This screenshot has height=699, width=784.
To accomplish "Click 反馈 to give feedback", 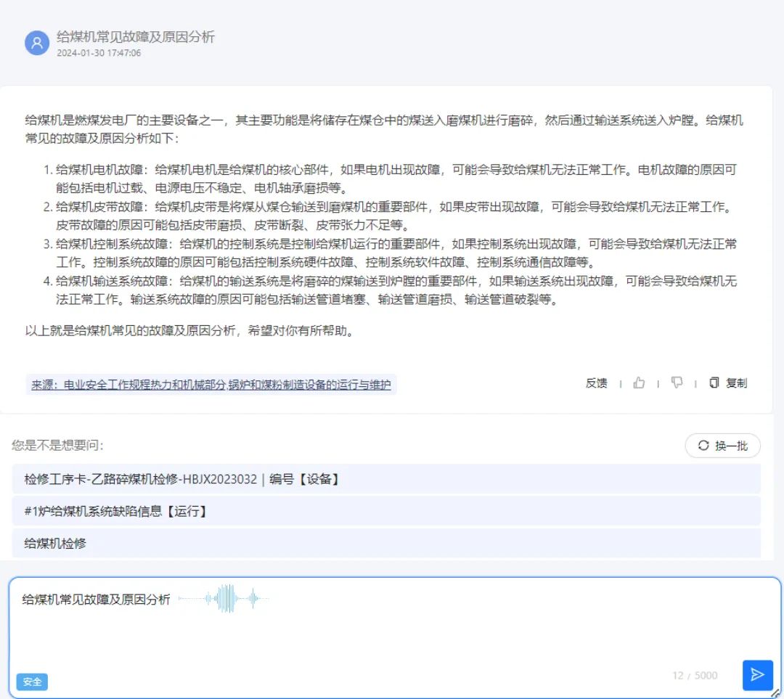I will (x=596, y=383).
